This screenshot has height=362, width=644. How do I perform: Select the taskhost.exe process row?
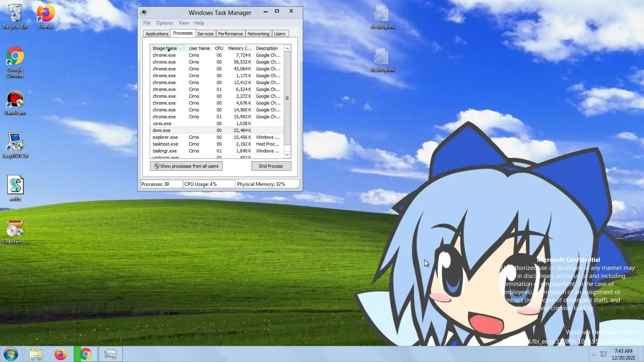(217, 144)
